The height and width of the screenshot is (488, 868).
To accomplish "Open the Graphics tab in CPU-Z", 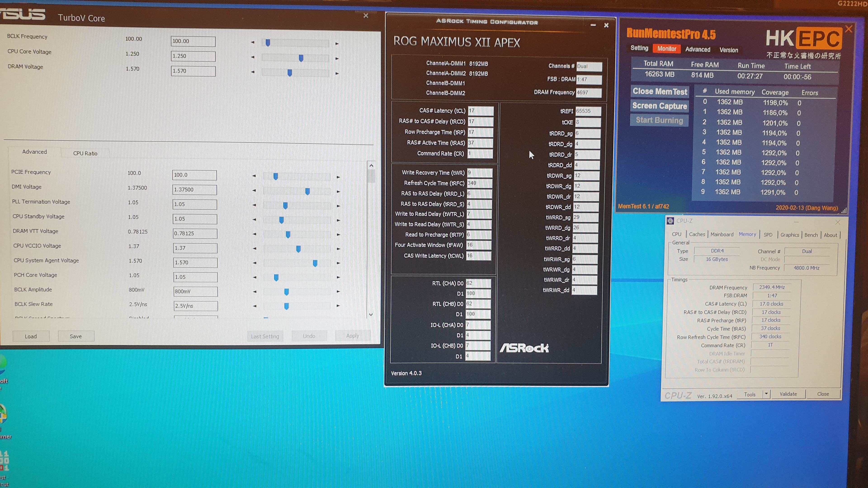I will (790, 235).
